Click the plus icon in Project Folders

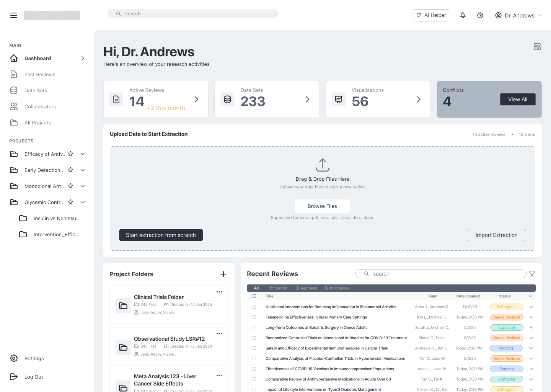point(223,274)
